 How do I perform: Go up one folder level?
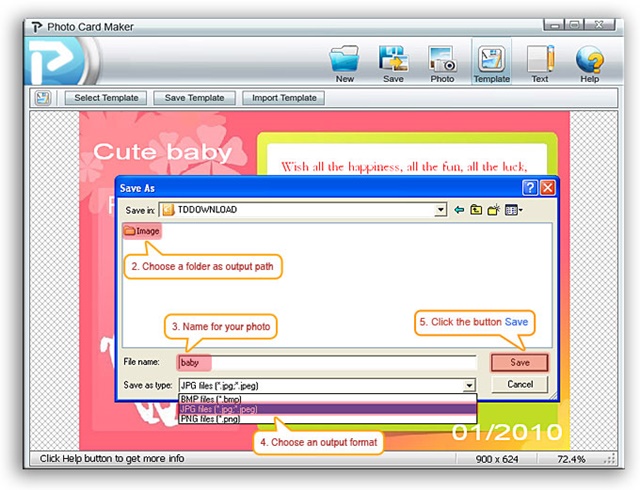click(x=477, y=210)
